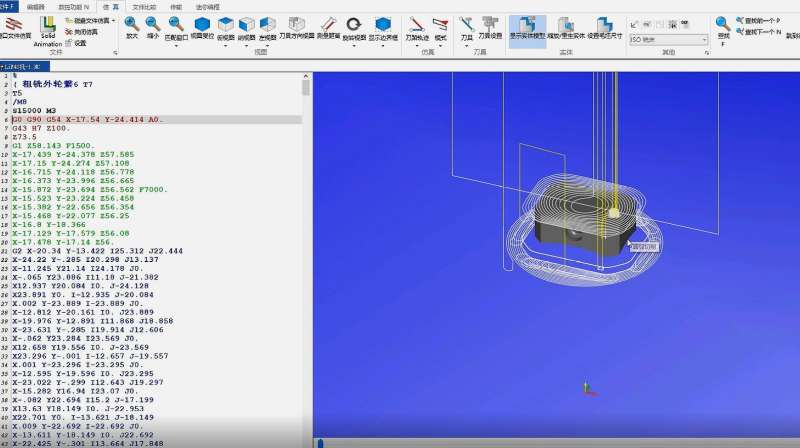Switch to the Editor (编辑器) ribbon tab

35,6
